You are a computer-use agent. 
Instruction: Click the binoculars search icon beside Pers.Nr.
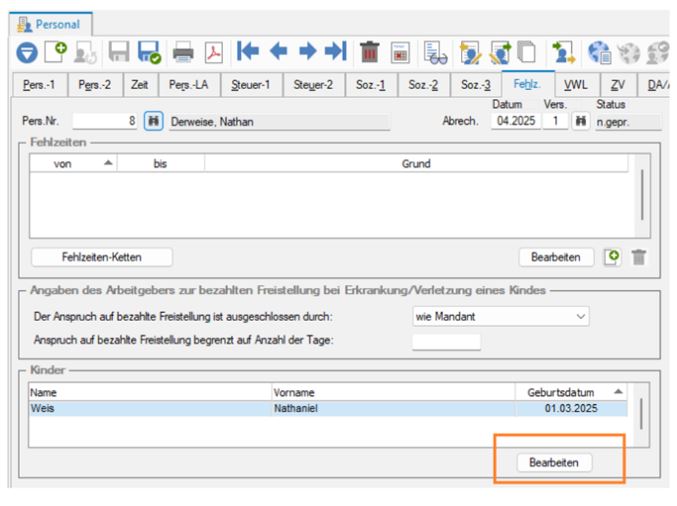[x=153, y=122]
